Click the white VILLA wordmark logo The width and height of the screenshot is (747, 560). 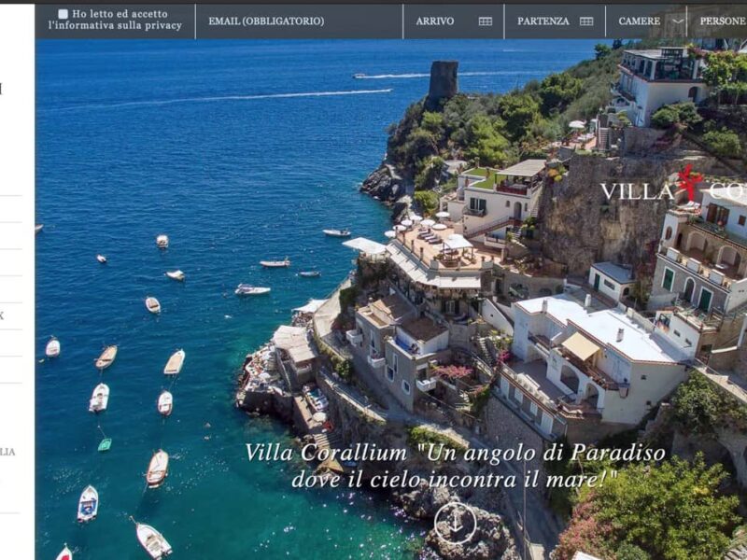tap(637, 191)
